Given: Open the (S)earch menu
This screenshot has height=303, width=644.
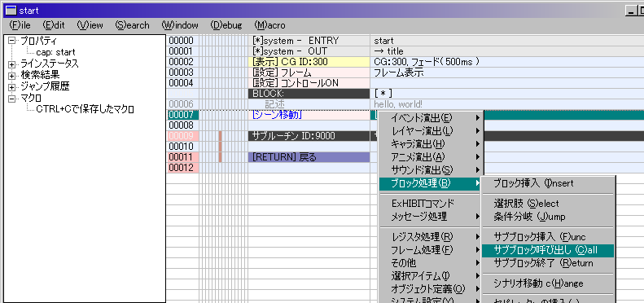Looking at the screenshot, I should pyautogui.click(x=132, y=25).
